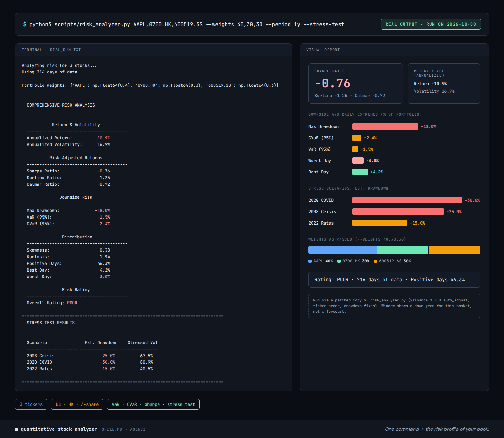Click the REAL OUTPUT run date badge
The height and width of the screenshot is (438, 504).
[431, 24]
